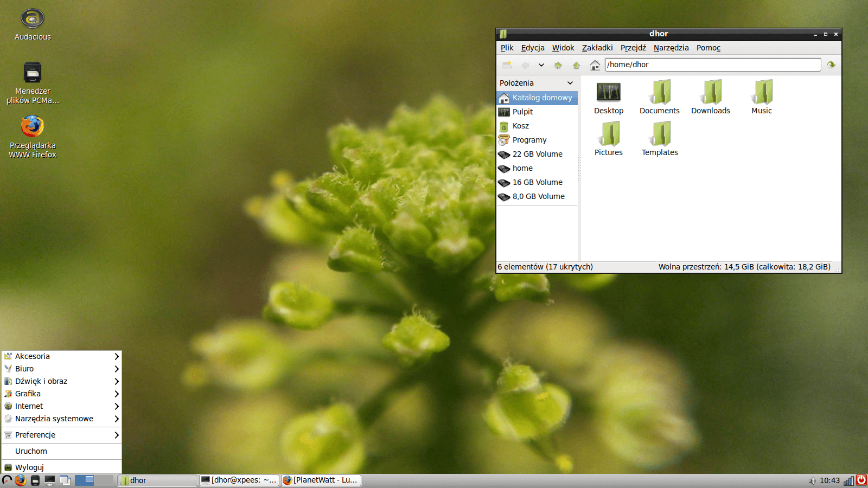Screen dimensions: 868x488
Task: Switch to the second workspace in pager
Action: coord(105,480)
